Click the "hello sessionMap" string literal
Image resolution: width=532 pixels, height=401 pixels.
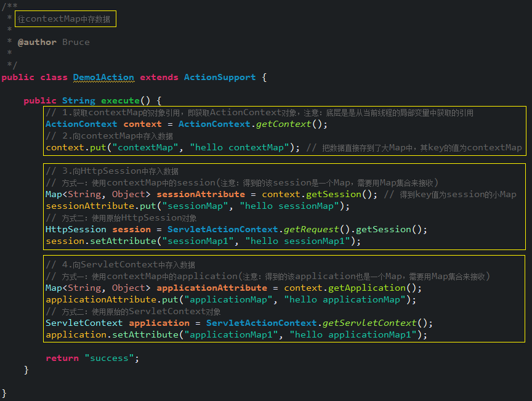[x=289, y=206]
